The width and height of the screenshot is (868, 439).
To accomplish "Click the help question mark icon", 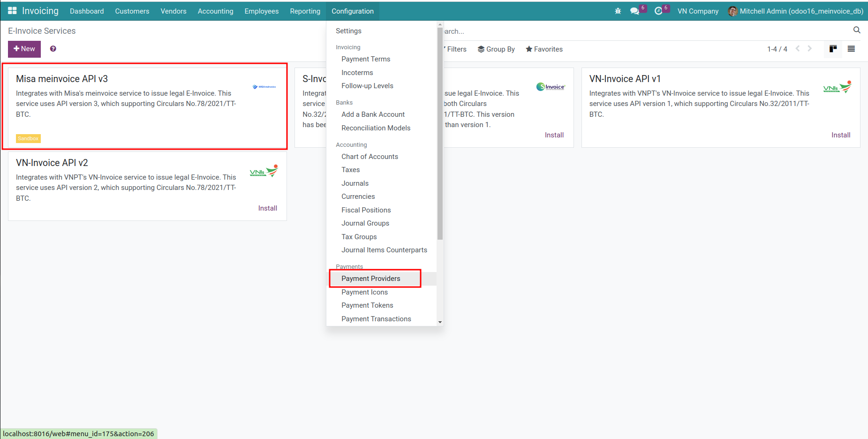I will coord(53,49).
